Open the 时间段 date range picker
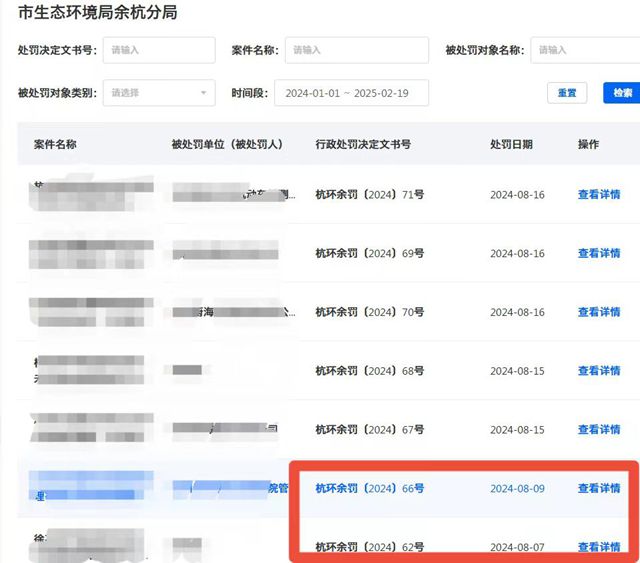Image resolution: width=640 pixels, height=563 pixels. [351, 93]
